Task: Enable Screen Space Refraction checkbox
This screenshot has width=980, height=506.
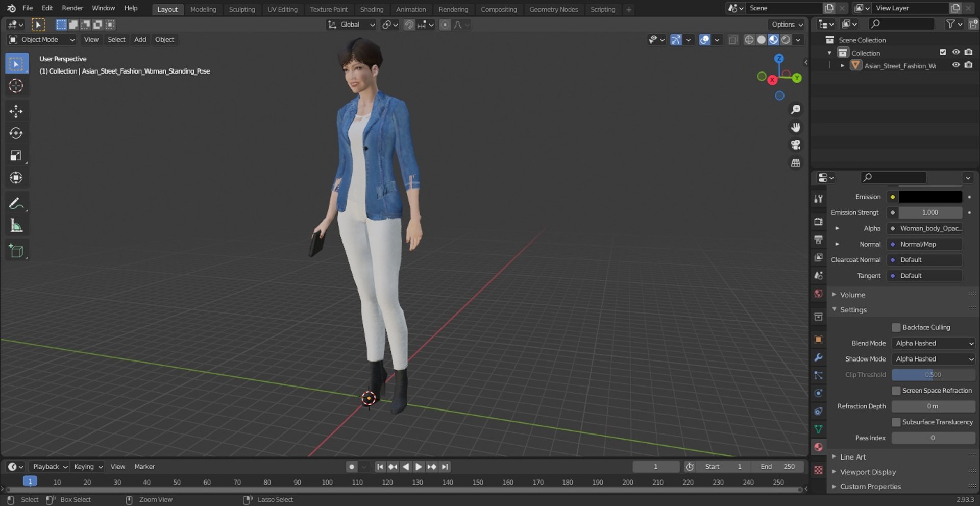Action: pyautogui.click(x=896, y=391)
